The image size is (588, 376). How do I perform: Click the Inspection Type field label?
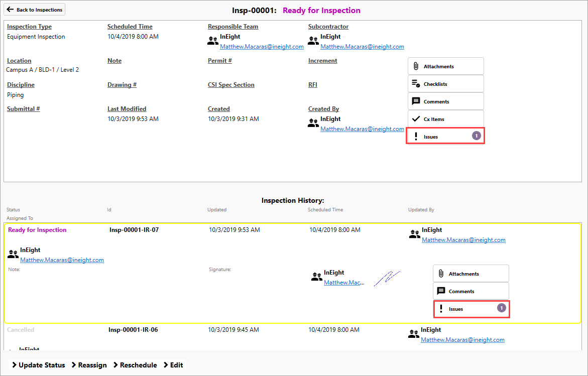click(29, 27)
